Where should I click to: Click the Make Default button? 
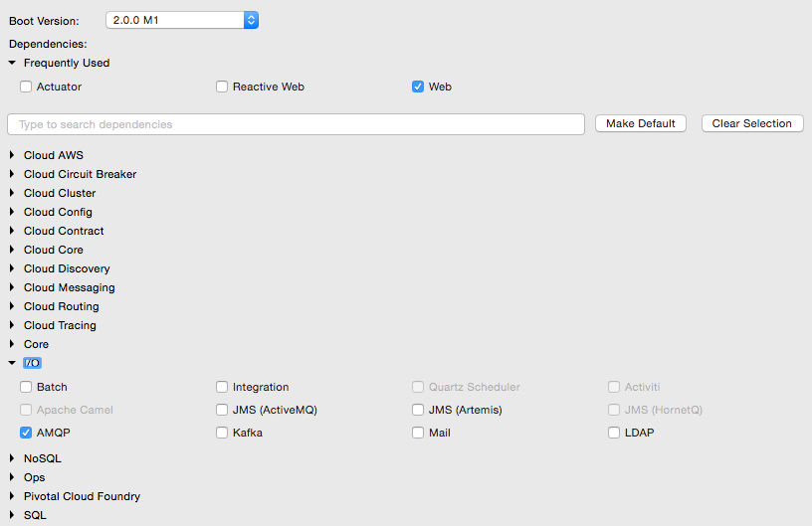pos(641,123)
